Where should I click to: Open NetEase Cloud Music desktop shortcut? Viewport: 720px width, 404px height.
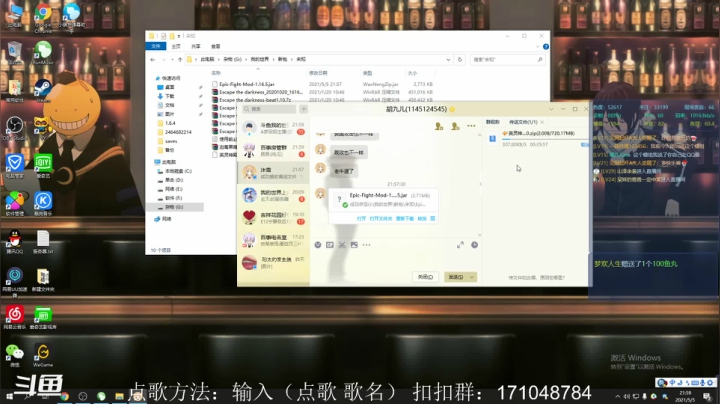click(x=15, y=318)
